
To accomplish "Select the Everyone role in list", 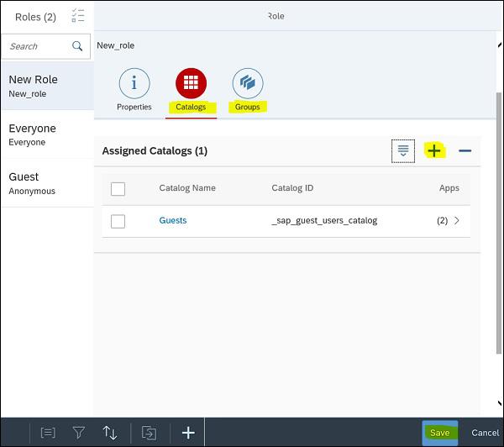I will click(x=47, y=134).
